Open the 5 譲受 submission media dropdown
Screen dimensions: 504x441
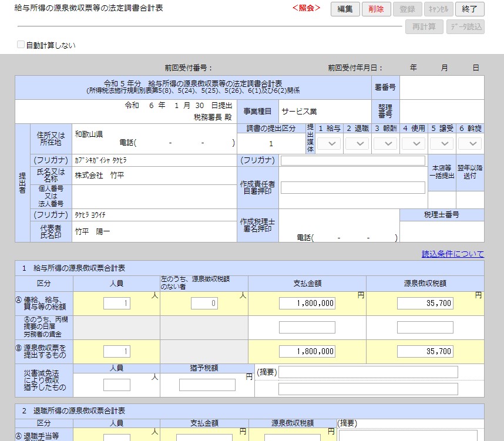[x=442, y=143]
